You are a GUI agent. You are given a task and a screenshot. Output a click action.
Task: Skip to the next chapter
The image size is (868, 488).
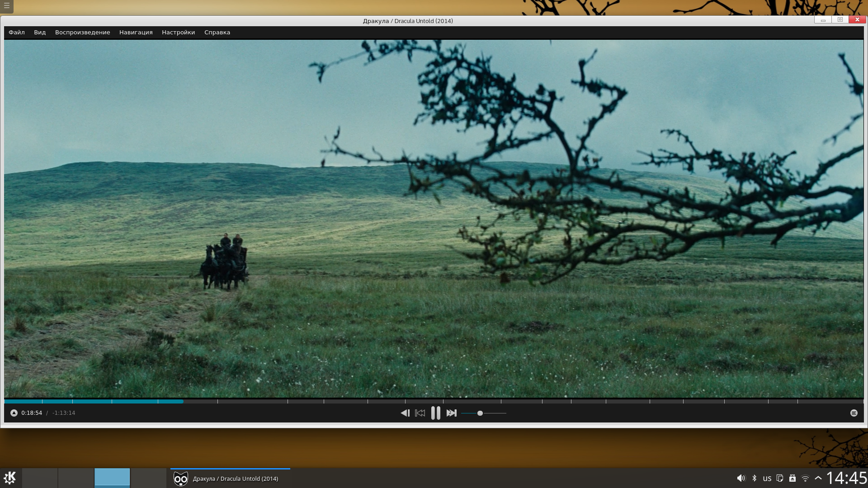pyautogui.click(x=451, y=413)
